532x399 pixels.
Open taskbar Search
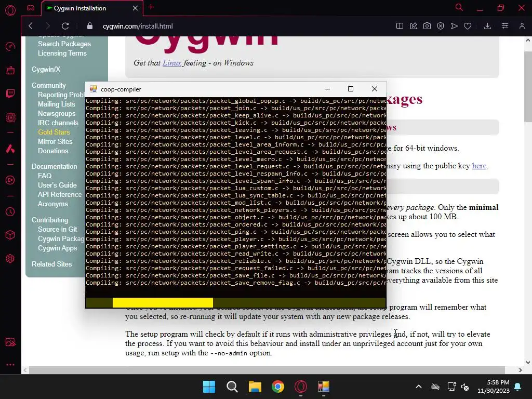232,387
